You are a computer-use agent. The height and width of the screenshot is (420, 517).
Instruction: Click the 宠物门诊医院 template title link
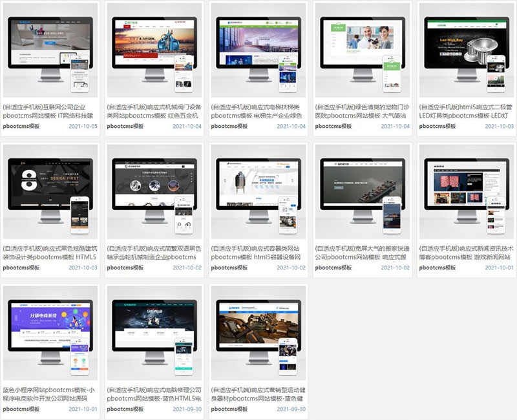(362, 111)
